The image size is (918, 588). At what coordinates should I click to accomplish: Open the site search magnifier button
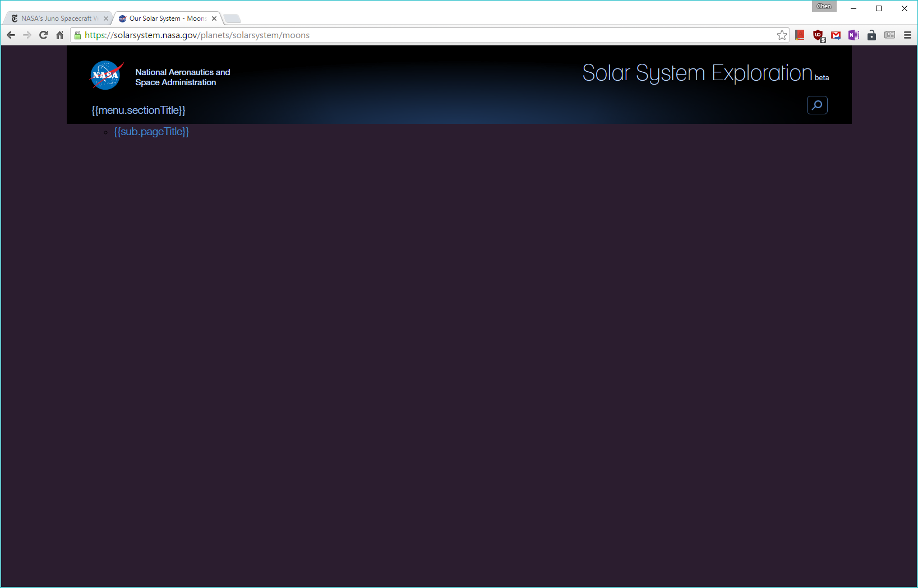(x=817, y=105)
